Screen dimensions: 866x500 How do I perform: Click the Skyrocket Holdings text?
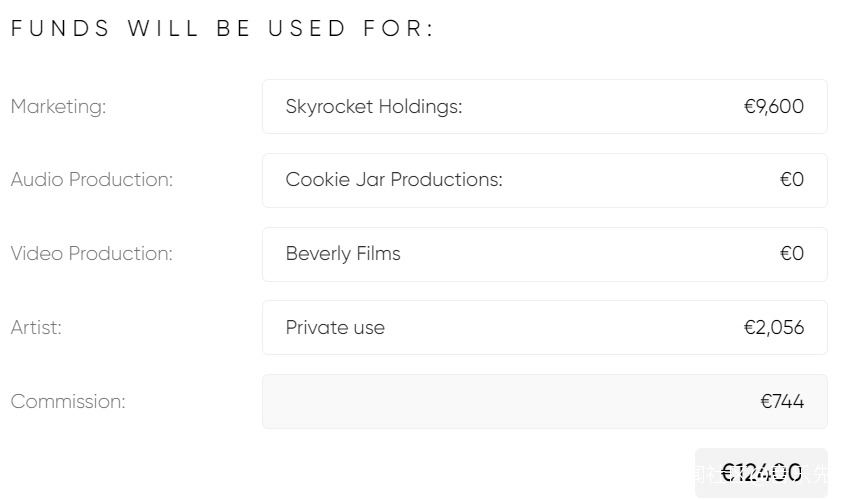pos(374,107)
